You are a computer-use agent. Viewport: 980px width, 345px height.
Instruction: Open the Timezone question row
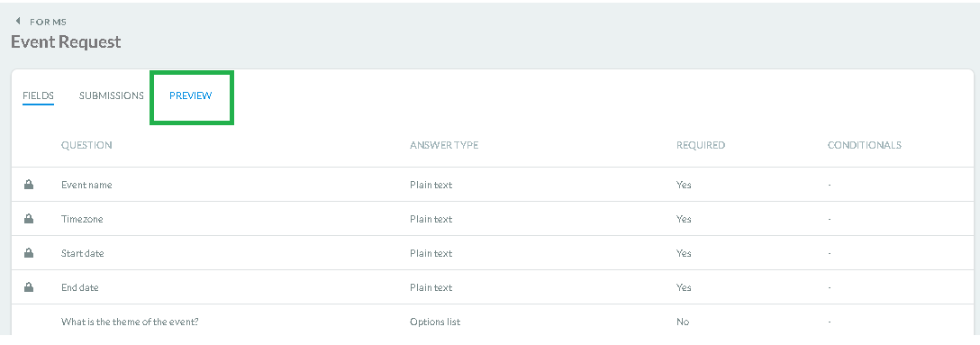pos(493,219)
